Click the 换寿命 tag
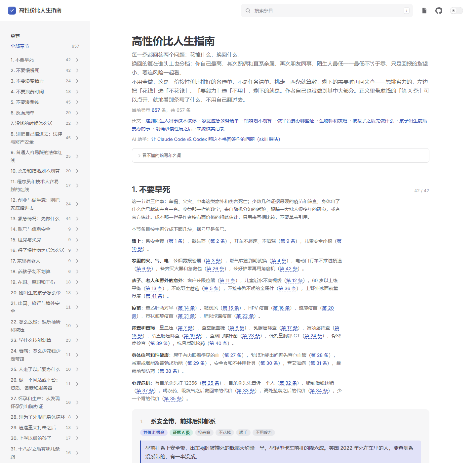476x463 pixels. tap(204, 433)
